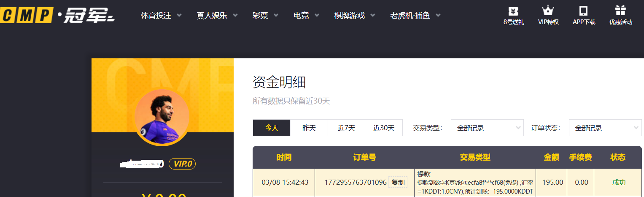This screenshot has width=644, height=197.
Task: Open the 彩票 menu
Action: pyautogui.click(x=260, y=16)
